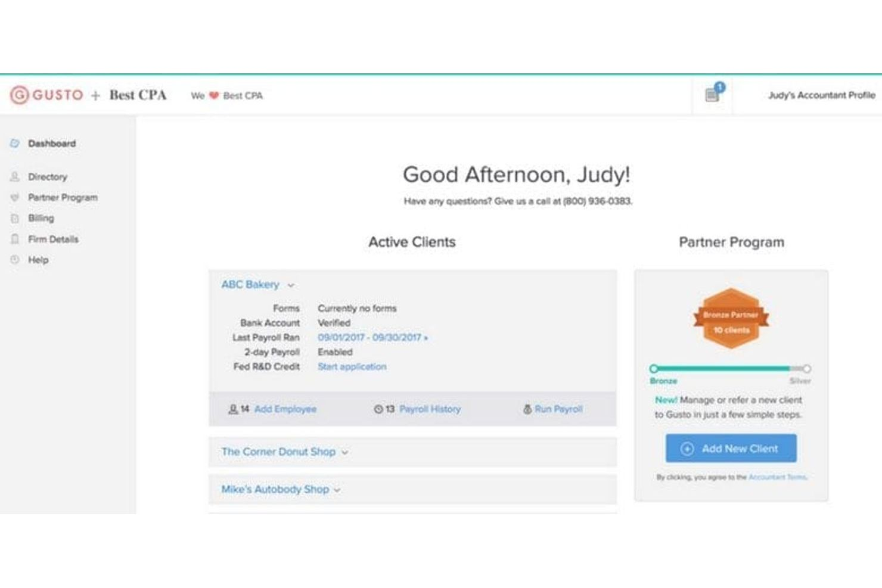Click the Add New Client button
This screenshot has height=588, width=882.
click(731, 448)
